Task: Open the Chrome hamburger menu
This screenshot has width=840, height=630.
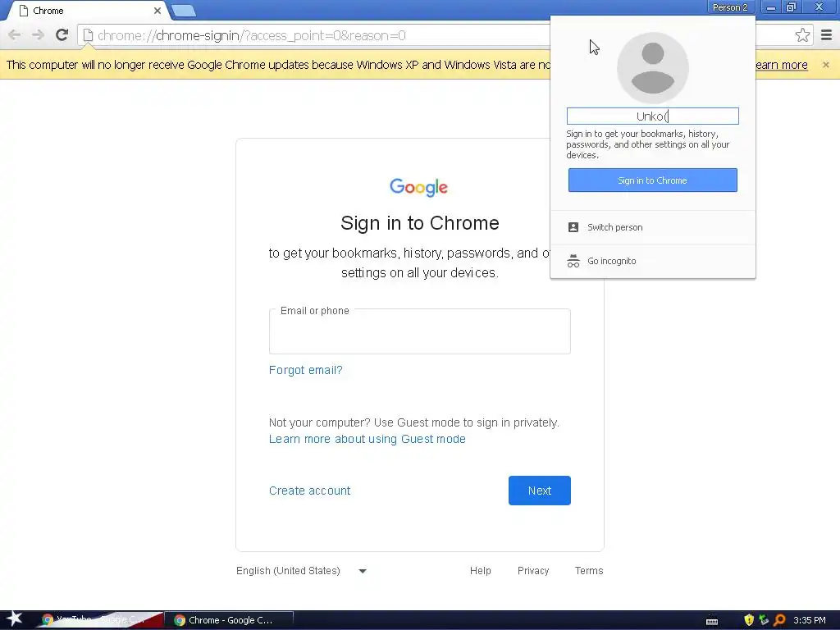Action: tap(826, 35)
